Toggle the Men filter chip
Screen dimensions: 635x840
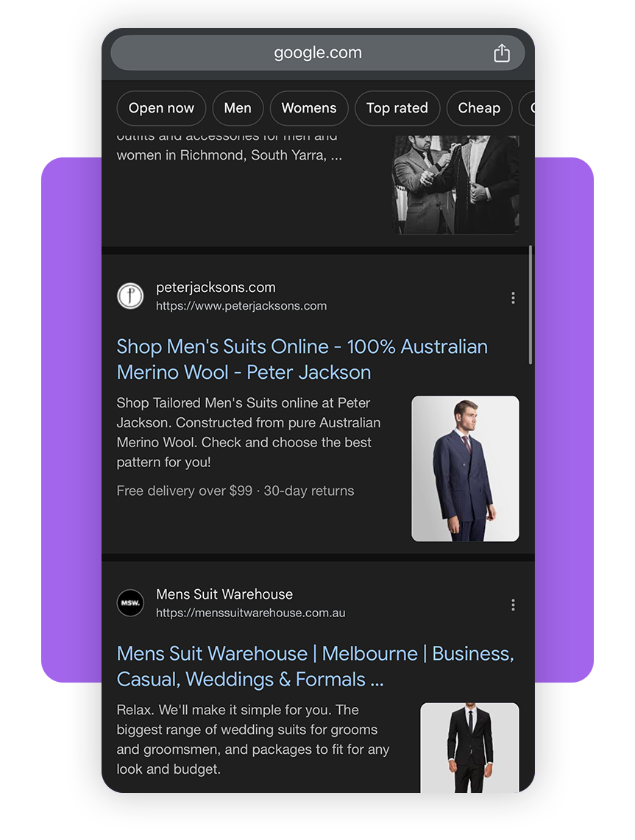238,108
